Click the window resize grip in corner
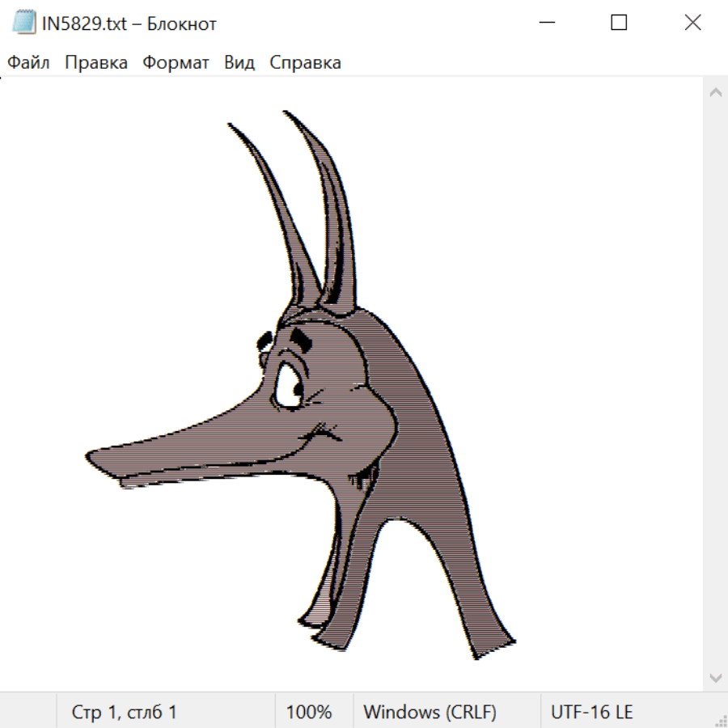Image resolution: width=728 pixels, height=728 pixels. tap(720, 720)
